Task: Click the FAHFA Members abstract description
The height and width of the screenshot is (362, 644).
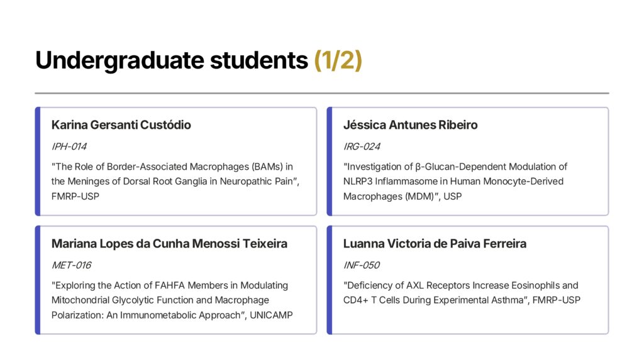Action: 172,300
